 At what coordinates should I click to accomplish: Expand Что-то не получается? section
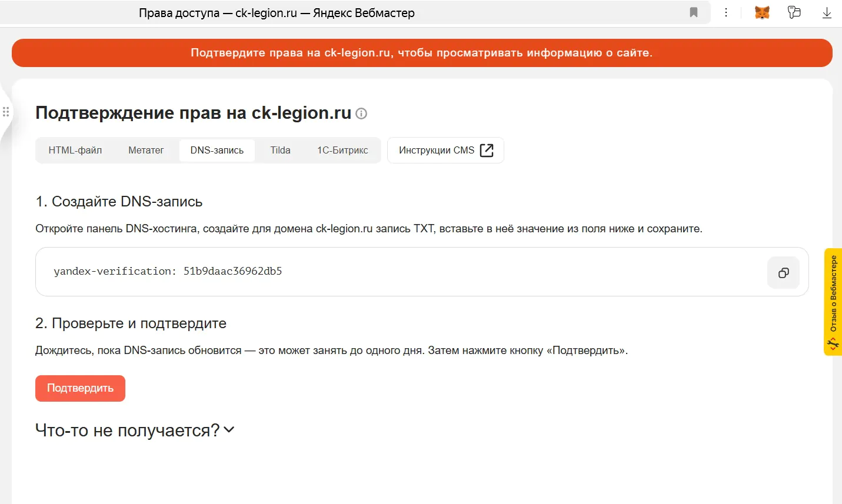coord(135,430)
